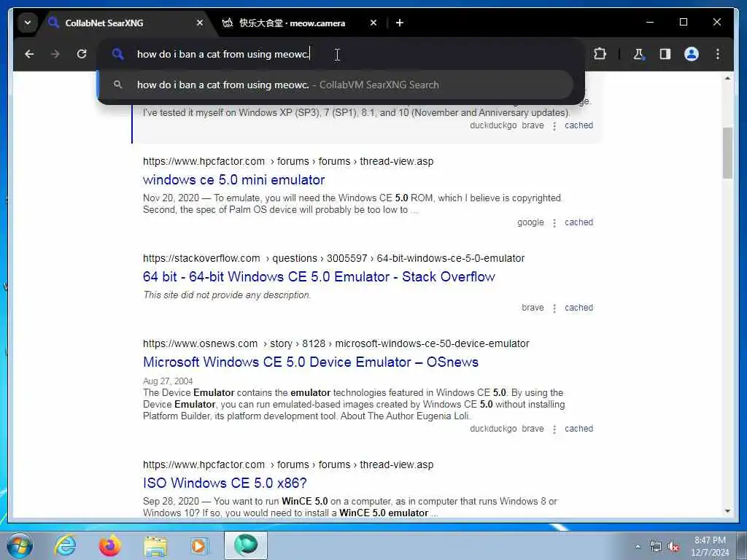The height and width of the screenshot is (560, 747).
Task: Open the tab search dropdown arrow
Action: 28,23
